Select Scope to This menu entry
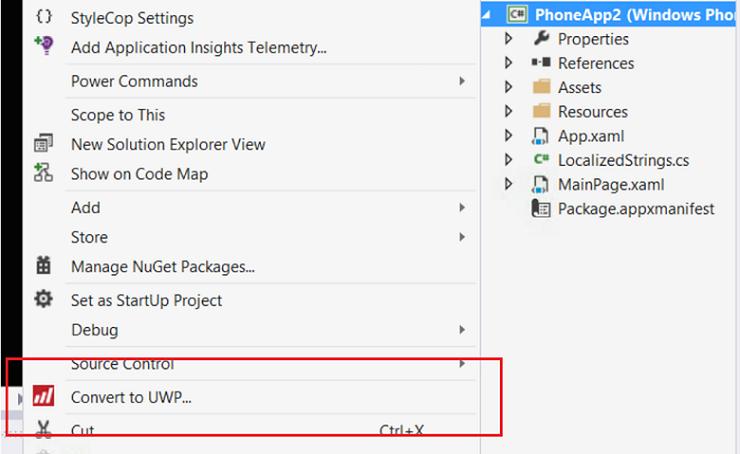Viewport: 740px width, 454px height. 118,115
